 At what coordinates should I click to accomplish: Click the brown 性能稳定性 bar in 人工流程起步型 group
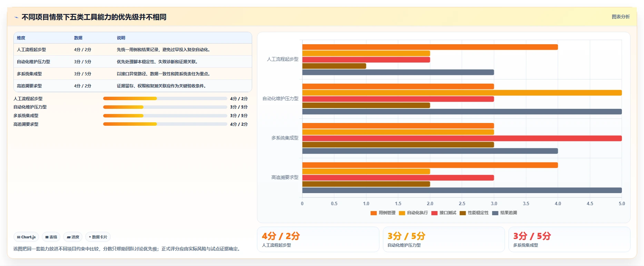334,66
